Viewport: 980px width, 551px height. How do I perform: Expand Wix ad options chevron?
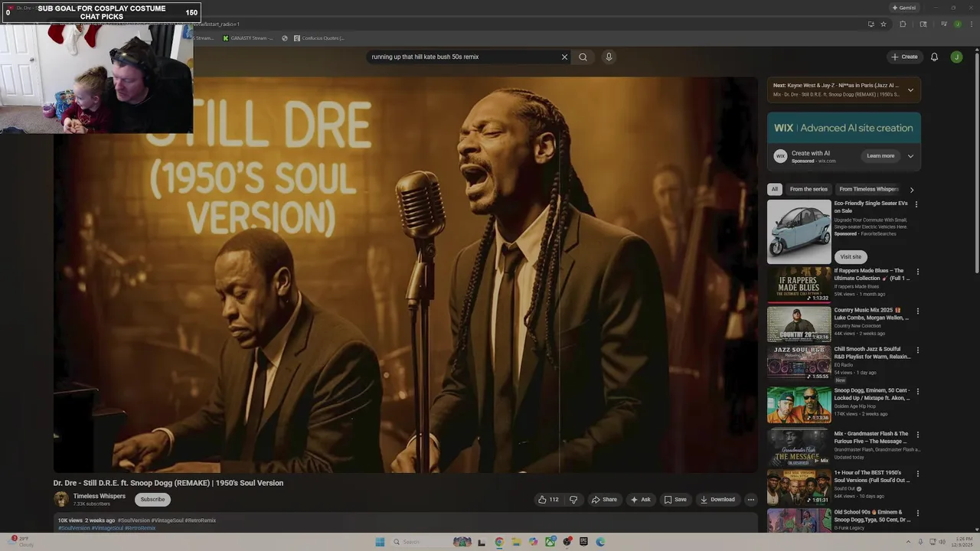pos(910,156)
